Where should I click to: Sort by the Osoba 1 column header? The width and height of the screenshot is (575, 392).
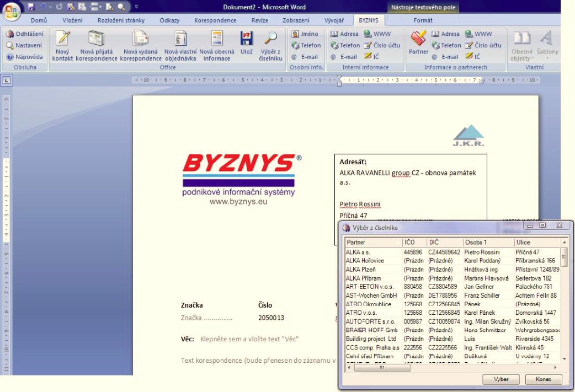coord(488,242)
